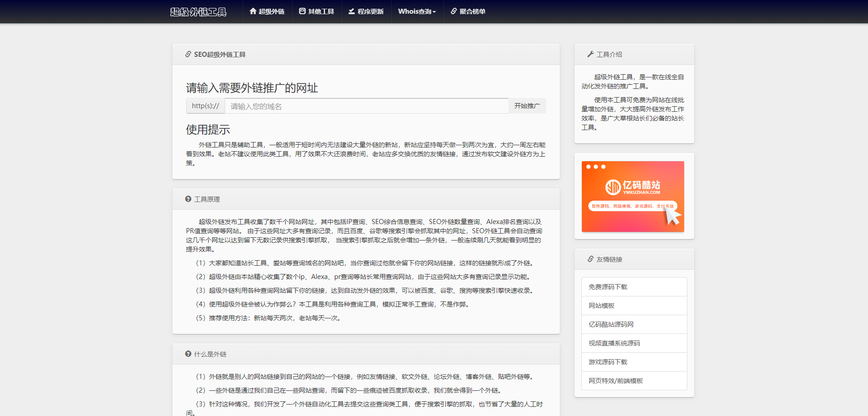Screen dimensions: 868x416
Task: Focus the domain name input field
Action: (x=366, y=106)
